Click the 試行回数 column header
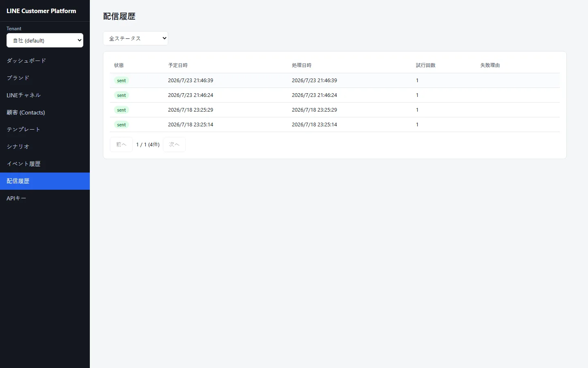The width and height of the screenshot is (588, 368). [x=426, y=65]
